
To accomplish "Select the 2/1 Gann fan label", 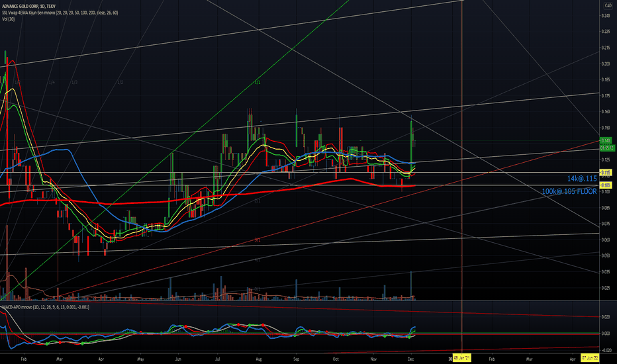I will [x=258, y=201].
